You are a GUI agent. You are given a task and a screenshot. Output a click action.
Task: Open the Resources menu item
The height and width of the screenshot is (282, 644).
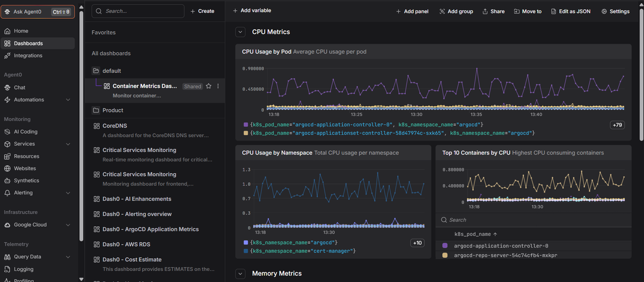pos(38,157)
